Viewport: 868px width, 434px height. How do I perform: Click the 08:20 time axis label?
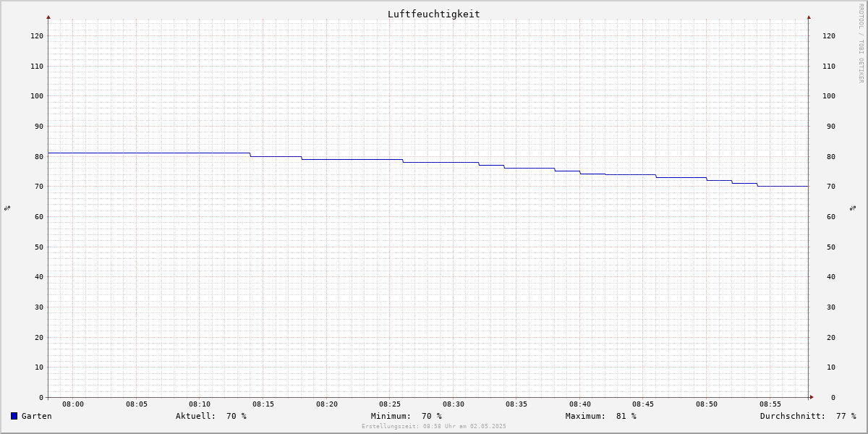click(327, 404)
